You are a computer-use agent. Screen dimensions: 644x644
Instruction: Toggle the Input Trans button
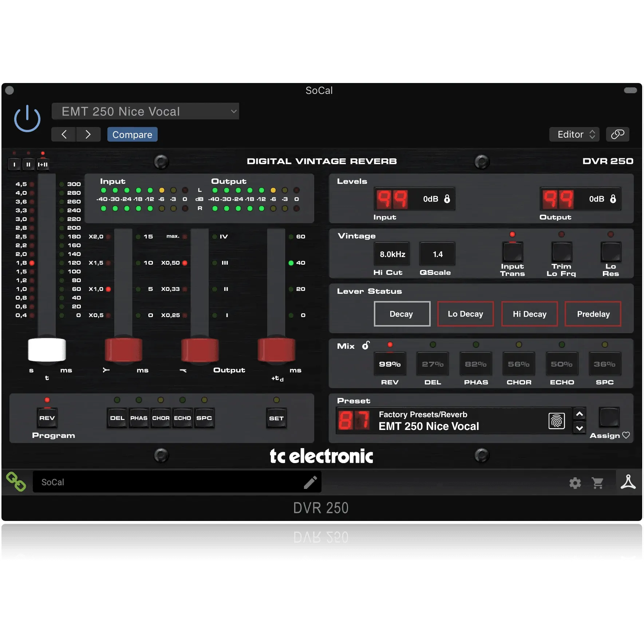pyautogui.click(x=513, y=252)
